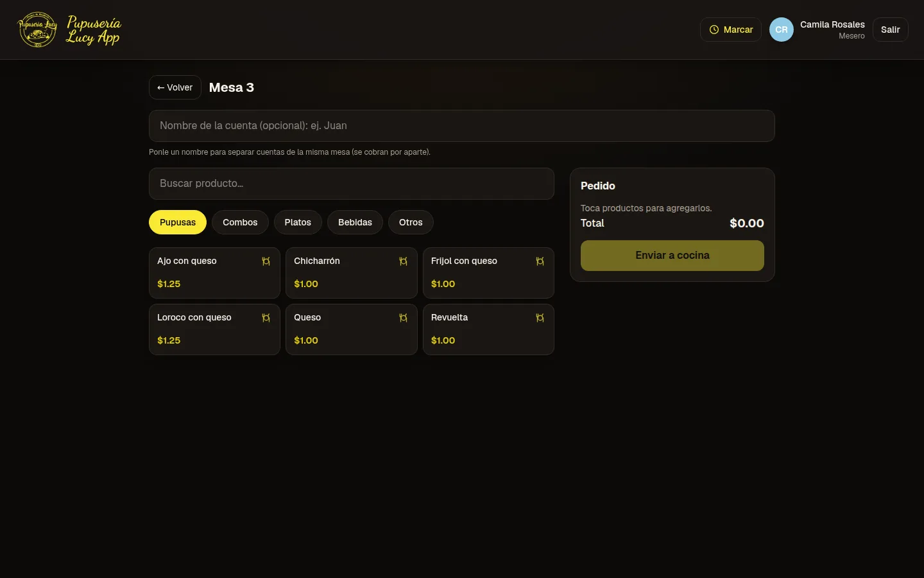
Task: Click the Queso product name
Action: 307,317
